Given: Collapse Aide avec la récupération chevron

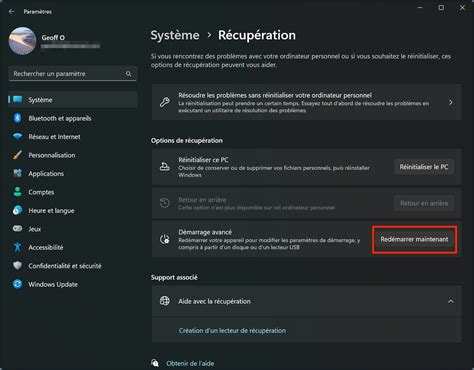Looking at the screenshot, I should tap(451, 301).
